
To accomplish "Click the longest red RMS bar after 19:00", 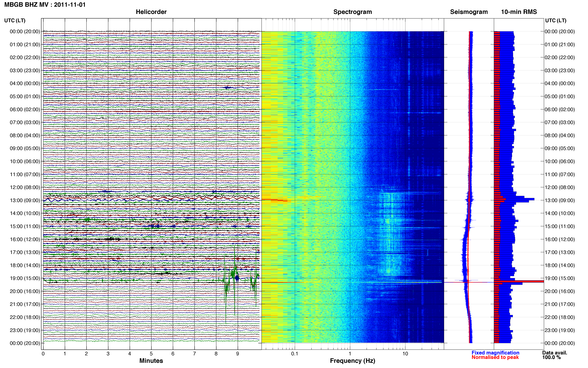I will click(519, 281).
